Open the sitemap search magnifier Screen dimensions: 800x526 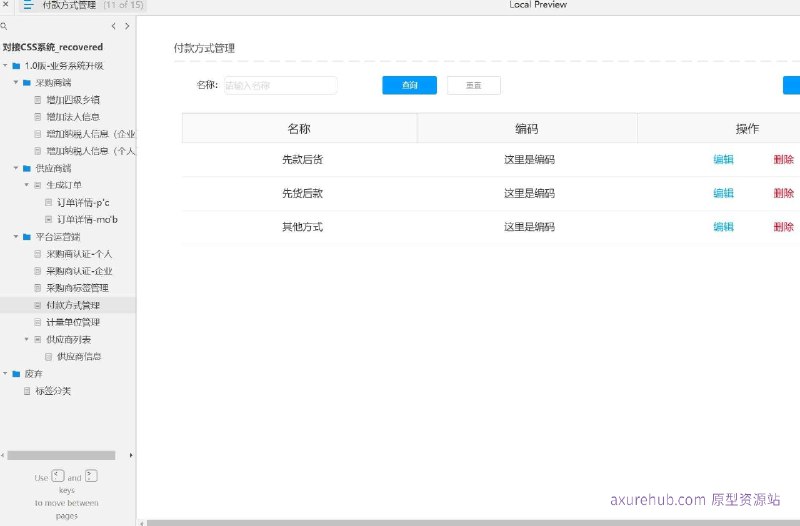click(x=4, y=26)
